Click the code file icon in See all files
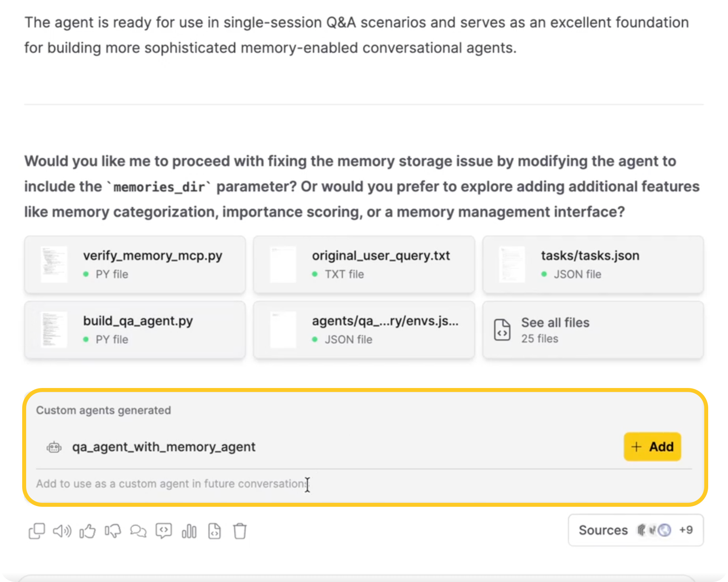The image size is (728, 582). pyautogui.click(x=502, y=330)
